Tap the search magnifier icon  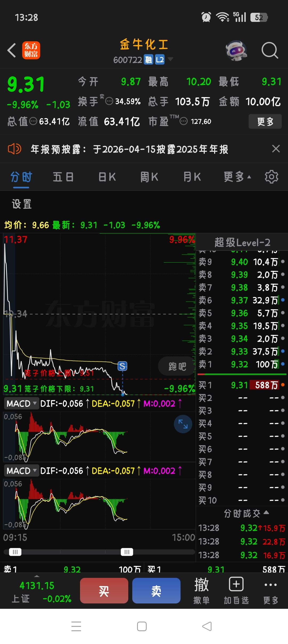point(270,50)
